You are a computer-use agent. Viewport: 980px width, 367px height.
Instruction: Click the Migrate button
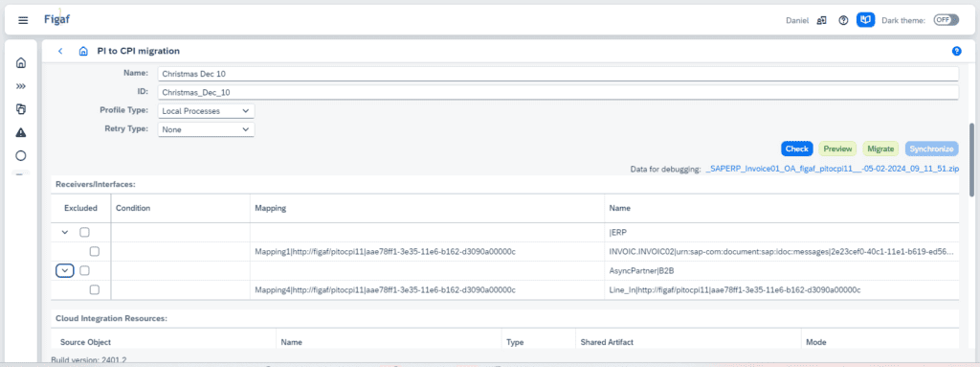[880, 149]
